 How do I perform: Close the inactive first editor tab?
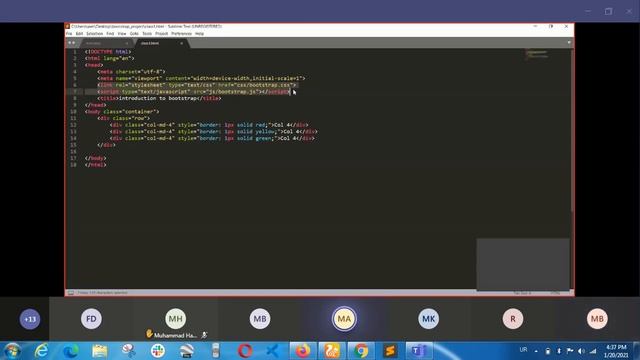[x=127, y=43]
